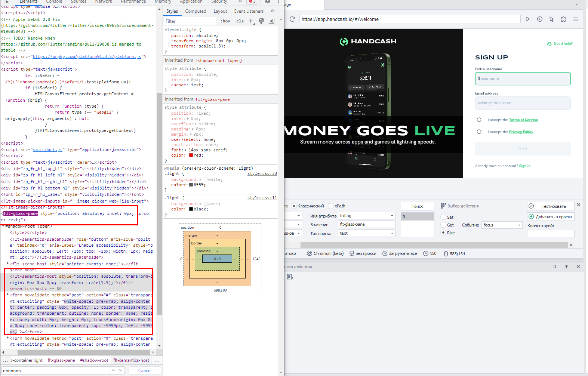Activate the DevTools element inspect cursor icon
This screenshot has width=588, height=376.
(x=6, y=1)
